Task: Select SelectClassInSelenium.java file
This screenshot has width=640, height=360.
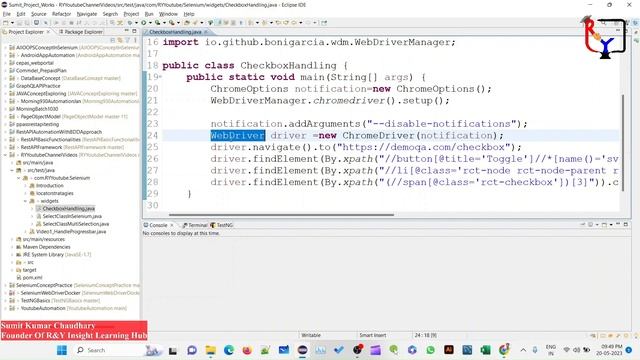Action: 72,216
